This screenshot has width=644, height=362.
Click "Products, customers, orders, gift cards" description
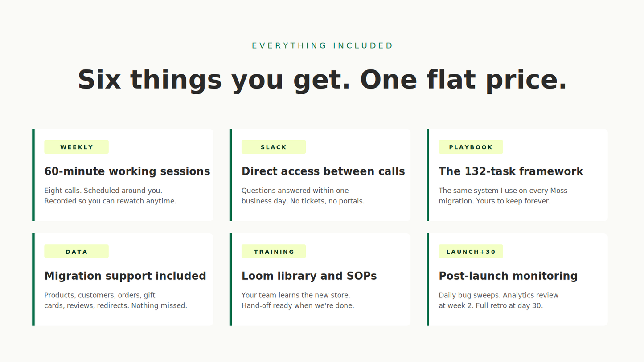pyautogui.click(x=115, y=301)
